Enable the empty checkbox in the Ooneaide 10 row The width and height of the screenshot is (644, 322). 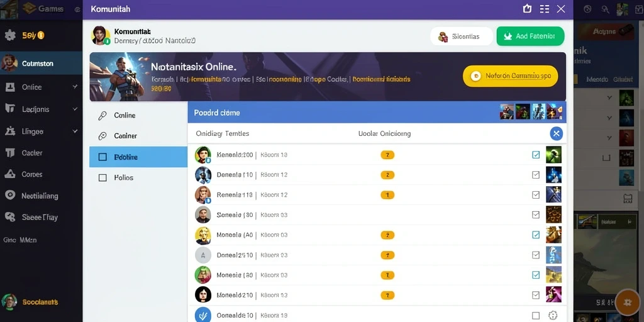coord(536,316)
